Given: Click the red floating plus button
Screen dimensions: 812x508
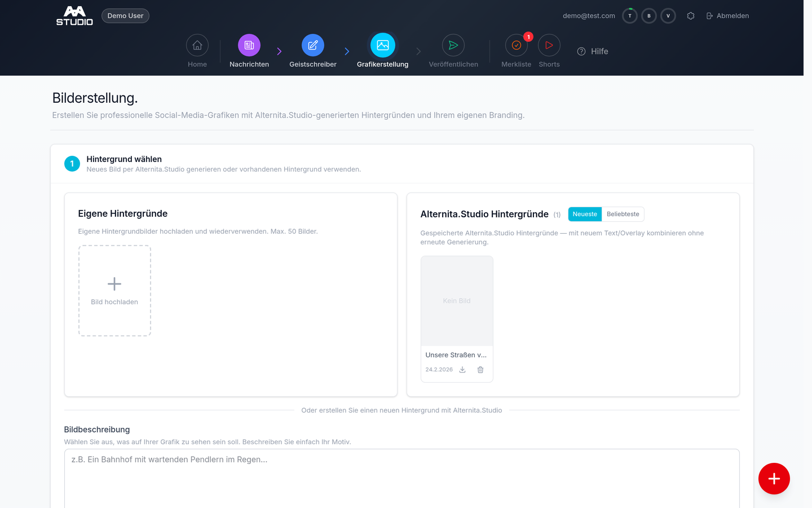Looking at the screenshot, I should (x=774, y=479).
